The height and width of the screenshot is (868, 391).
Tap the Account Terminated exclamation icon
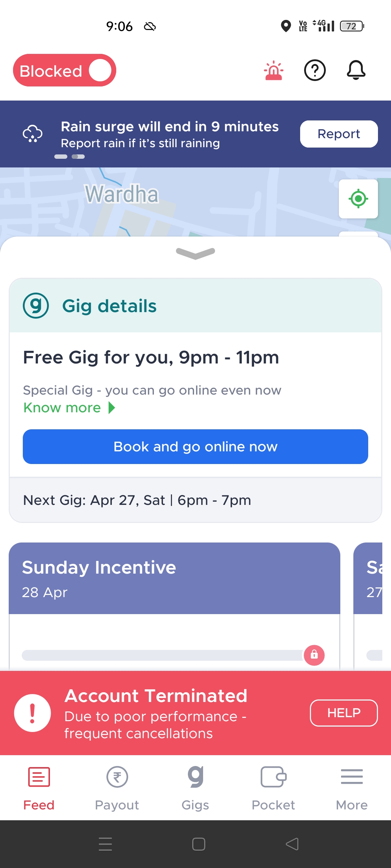click(32, 713)
